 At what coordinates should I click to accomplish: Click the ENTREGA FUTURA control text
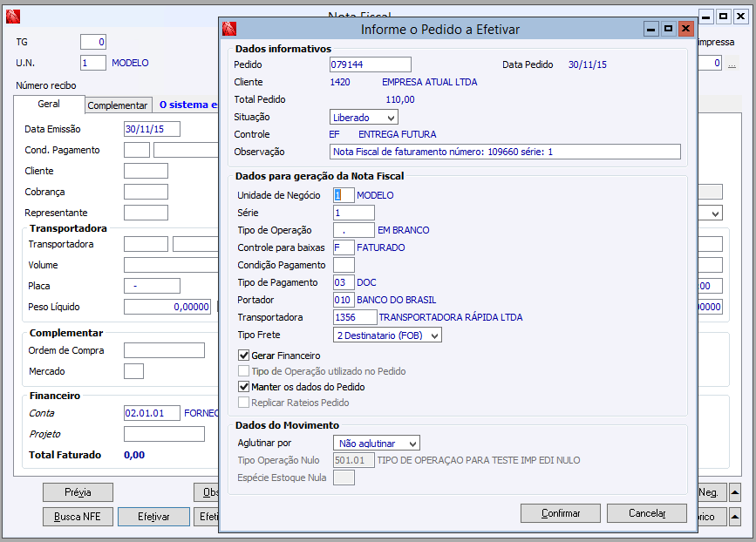(398, 134)
